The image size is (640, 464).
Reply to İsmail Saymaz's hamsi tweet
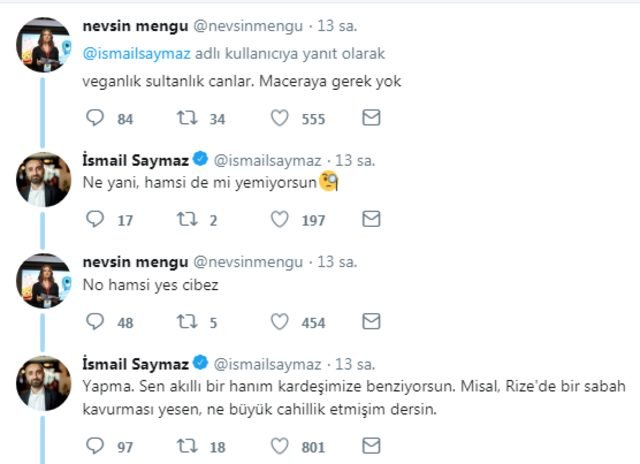(96, 219)
